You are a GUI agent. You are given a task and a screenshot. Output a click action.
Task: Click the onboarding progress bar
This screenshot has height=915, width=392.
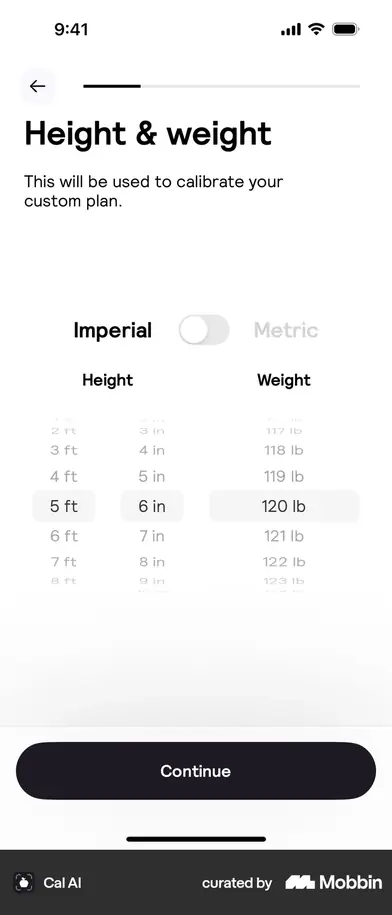222,86
